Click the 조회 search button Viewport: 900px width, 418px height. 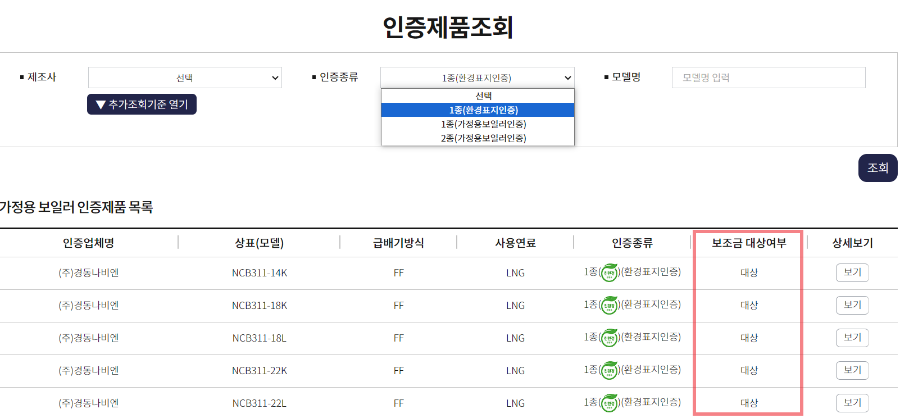point(878,168)
